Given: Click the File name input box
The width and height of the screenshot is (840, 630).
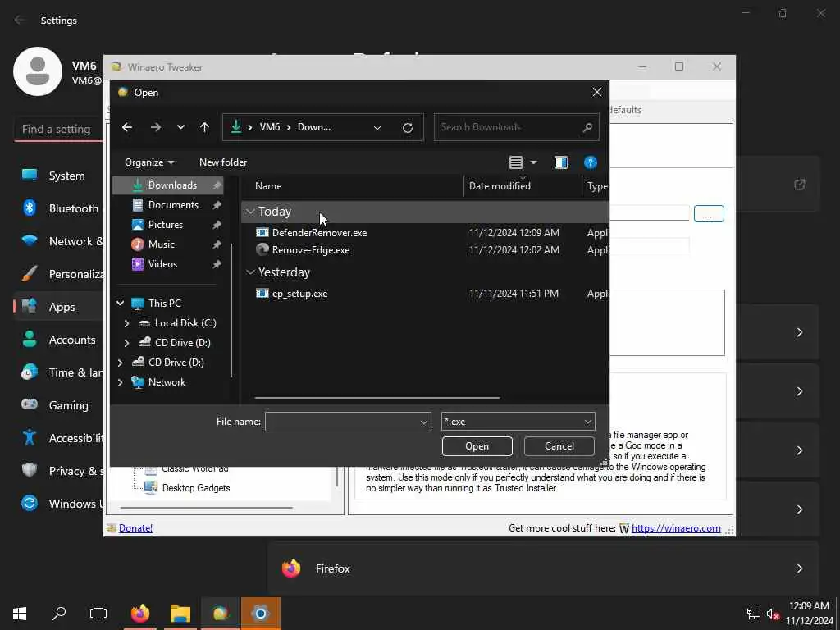Looking at the screenshot, I should [348, 422].
